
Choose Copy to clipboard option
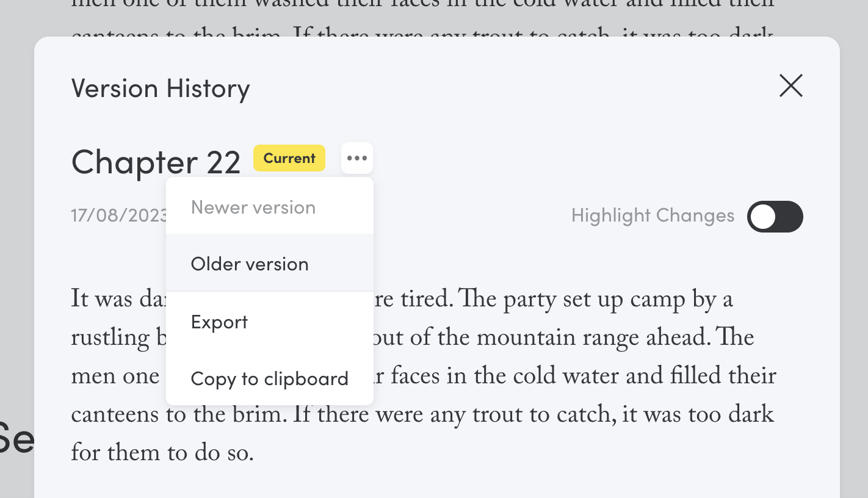(270, 378)
